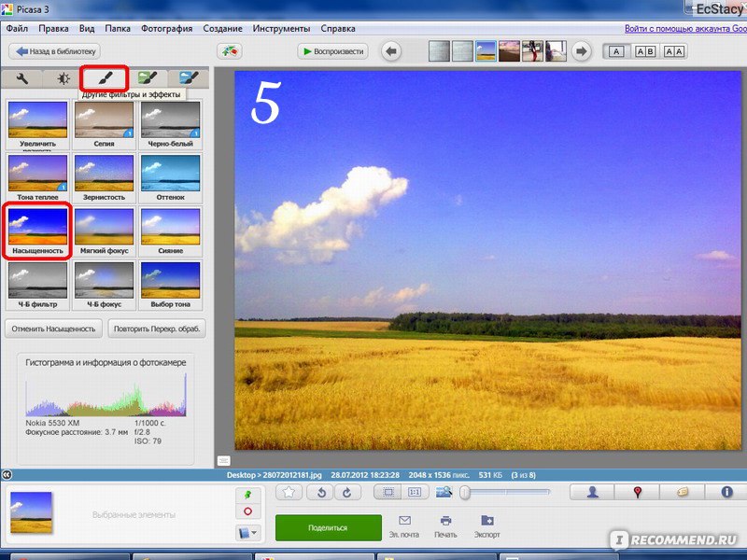Select the pink sunset filmstrip thumbnail
The height and width of the screenshot is (560, 747).
pyautogui.click(x=509, y=51)
